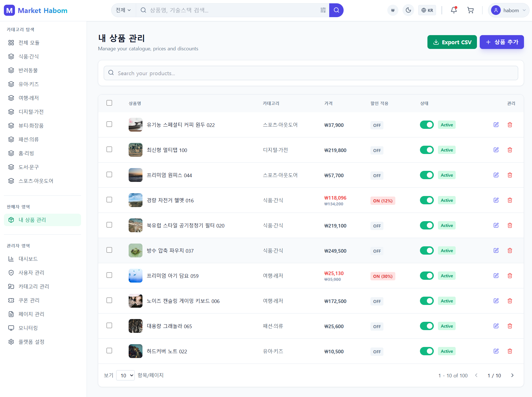Go to next page arrow
The width and height of the screenshot is (532, 397).
(512, 375)
